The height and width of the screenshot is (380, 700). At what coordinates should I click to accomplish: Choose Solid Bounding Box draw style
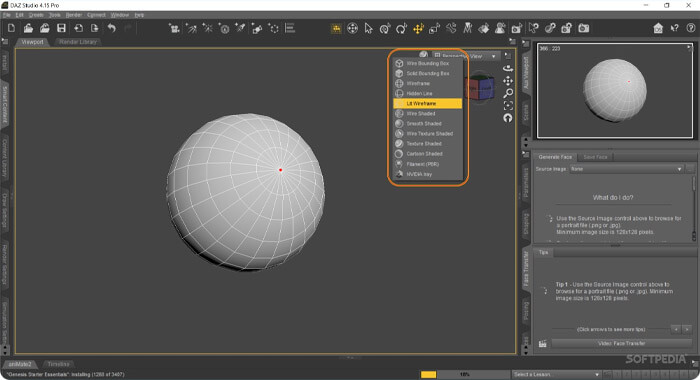428,73
